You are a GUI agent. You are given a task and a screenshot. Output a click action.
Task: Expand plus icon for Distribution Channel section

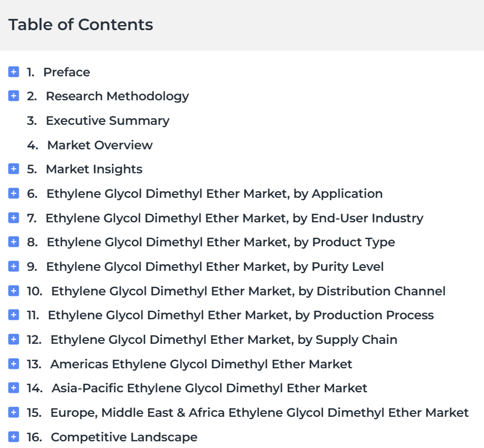(x=13, y=291)
